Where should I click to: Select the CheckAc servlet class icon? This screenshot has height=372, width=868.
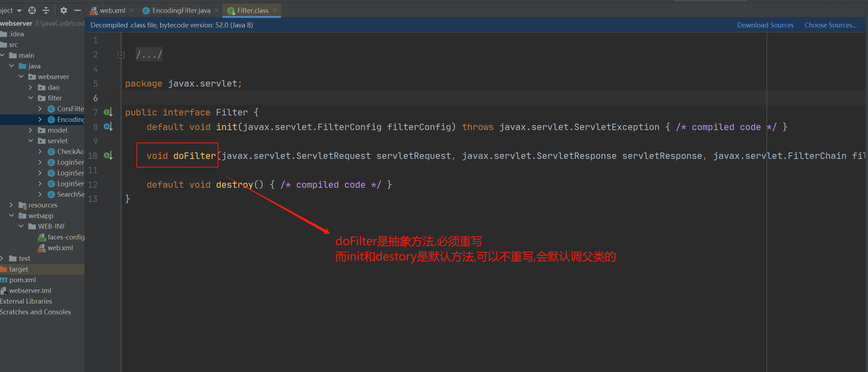pos(51,151)
